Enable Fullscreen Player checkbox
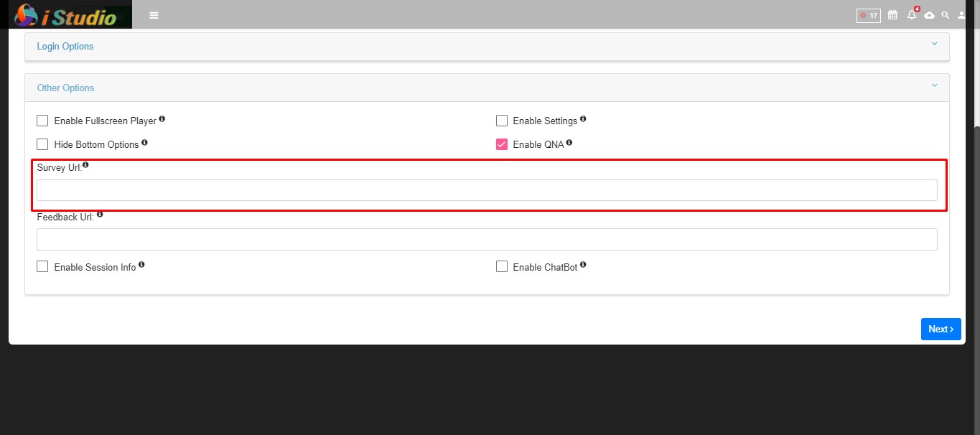This screenshot has height=435, width=980. click(x=42, y=121)
